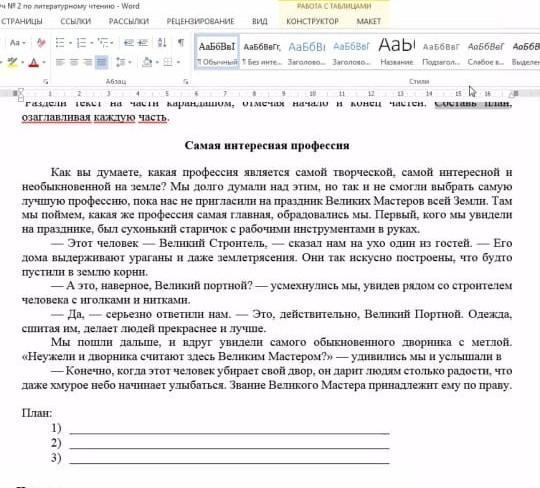
Task: Start a numbered list
Action: [x=81, y=43]
